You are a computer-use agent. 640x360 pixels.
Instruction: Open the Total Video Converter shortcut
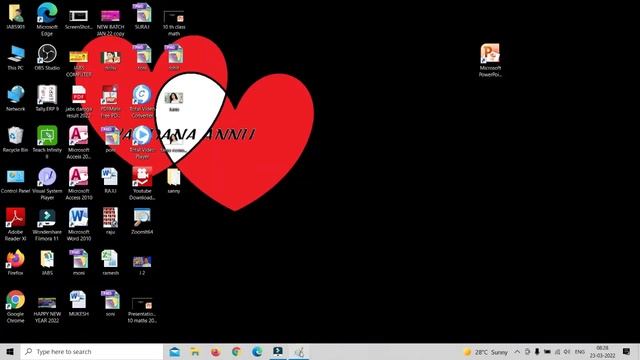coord(142,101)
